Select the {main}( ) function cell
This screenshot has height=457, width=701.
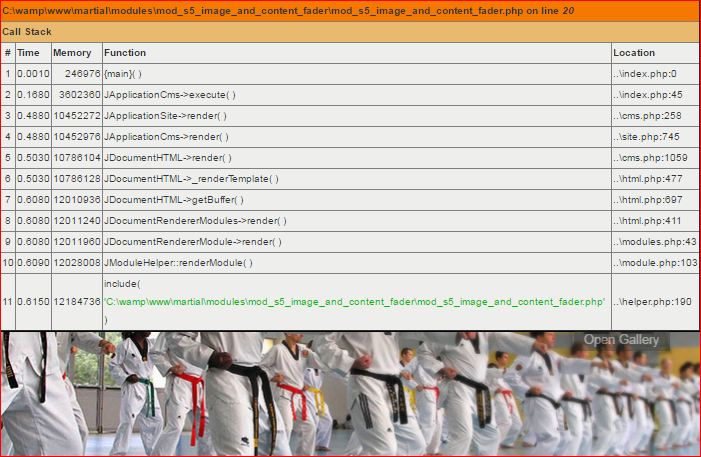(123, 74)
